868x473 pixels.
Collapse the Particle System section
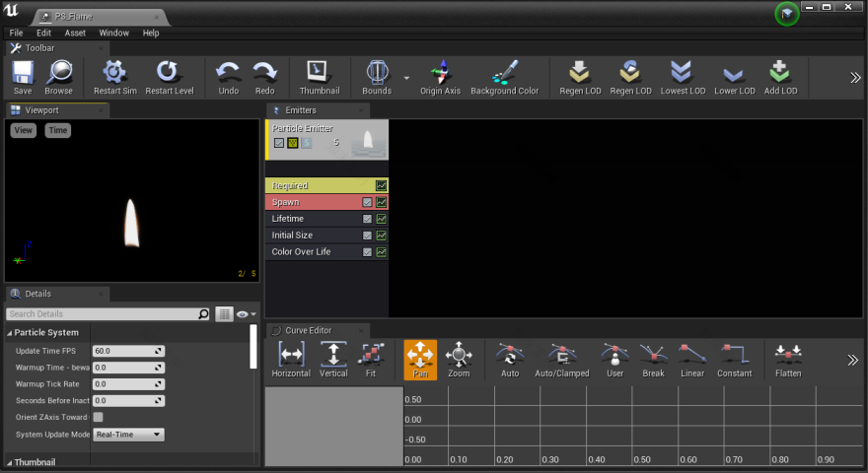pos(10,333)
